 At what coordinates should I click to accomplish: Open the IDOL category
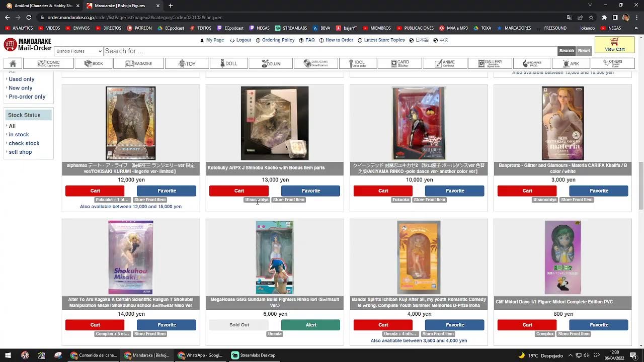click(x=357, y=63)
